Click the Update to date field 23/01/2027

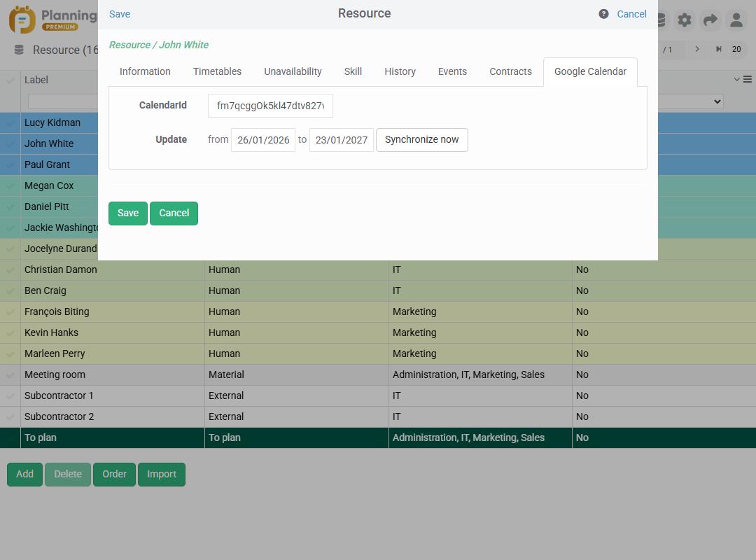tap(342, 140)
